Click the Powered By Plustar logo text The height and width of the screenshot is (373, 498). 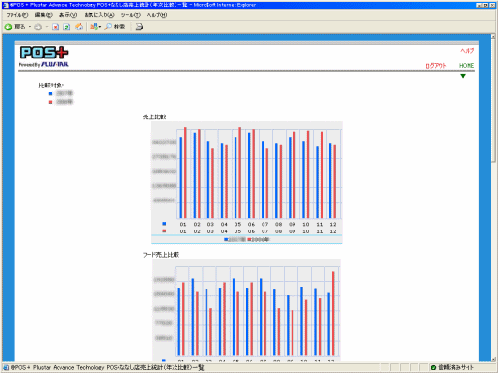coord(43,65)
